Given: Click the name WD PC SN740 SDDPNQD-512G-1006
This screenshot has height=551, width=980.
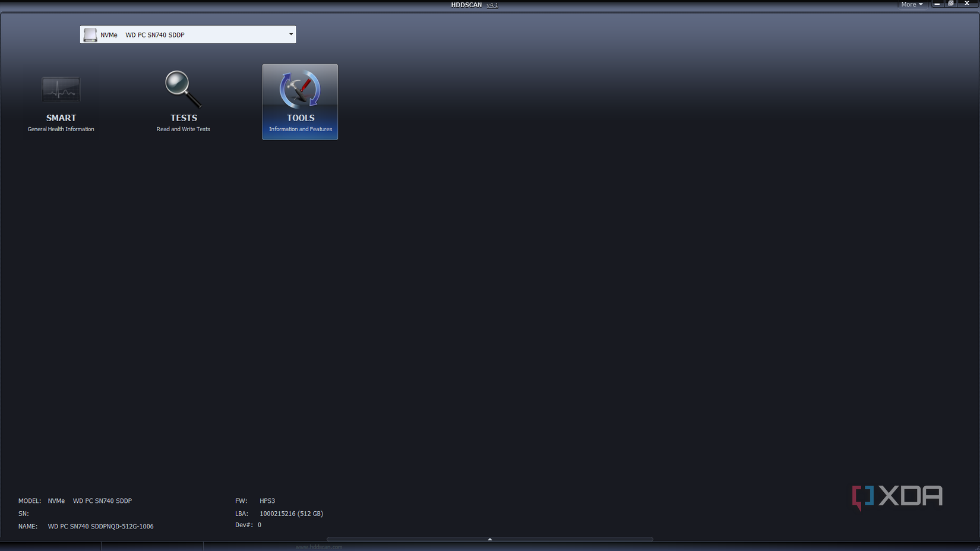Looking at the screenshot, I should (100, 527).
